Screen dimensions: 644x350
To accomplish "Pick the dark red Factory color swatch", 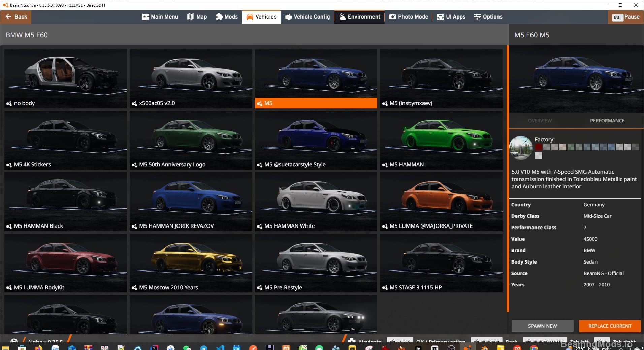I will coord(539,147).
